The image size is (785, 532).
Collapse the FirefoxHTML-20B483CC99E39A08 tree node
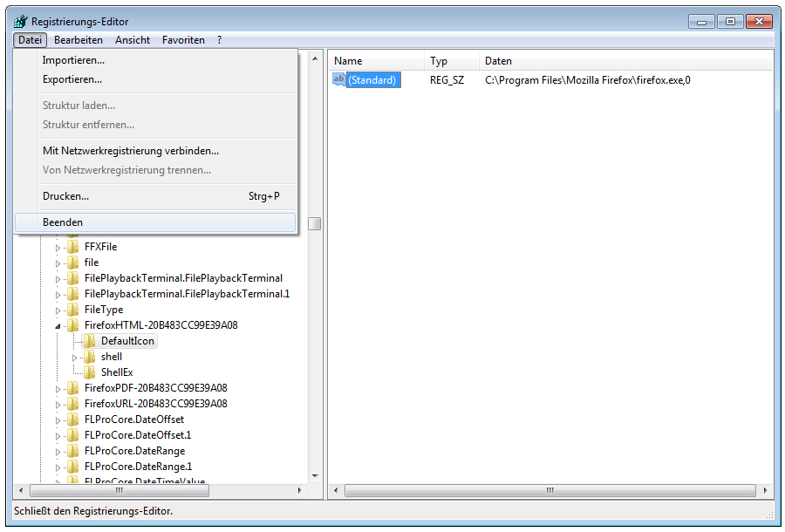click(x=59, y=325)
